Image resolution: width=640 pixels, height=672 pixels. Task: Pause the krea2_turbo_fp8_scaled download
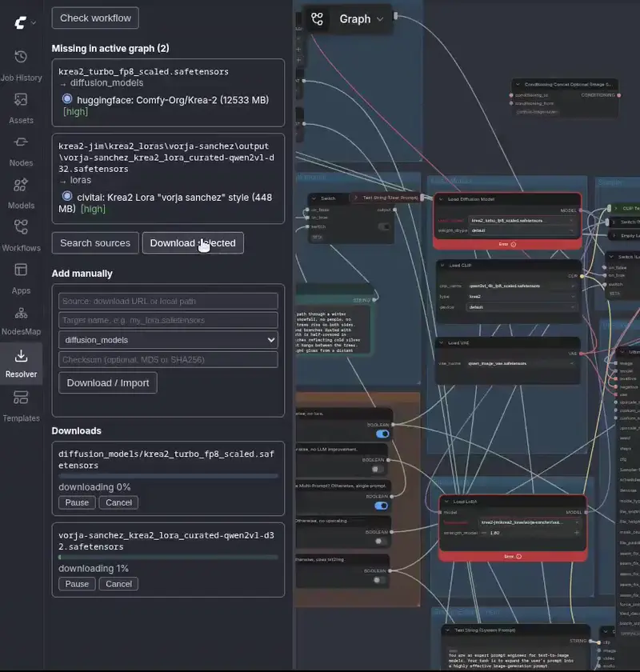coord(77,502)
